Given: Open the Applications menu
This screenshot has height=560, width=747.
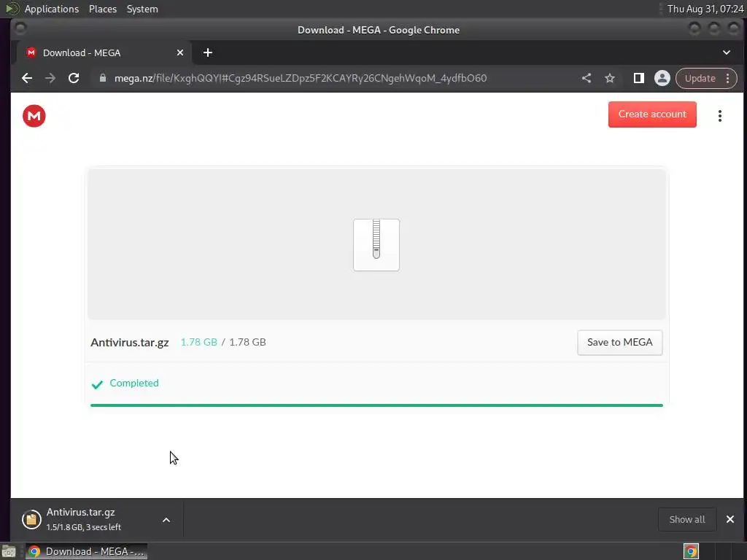Looking at the screenshot, I should tap(52, 9).
